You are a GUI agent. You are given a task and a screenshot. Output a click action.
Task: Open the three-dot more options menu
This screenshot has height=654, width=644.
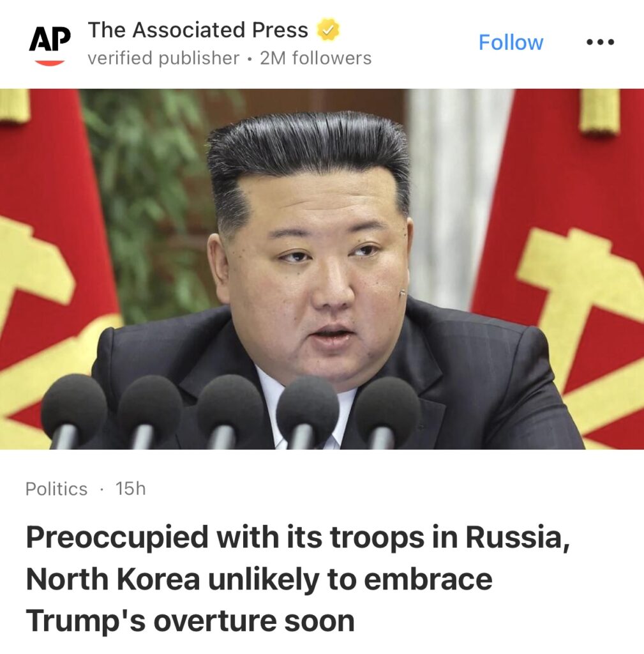pyautogui.click(x=600, y=42)
